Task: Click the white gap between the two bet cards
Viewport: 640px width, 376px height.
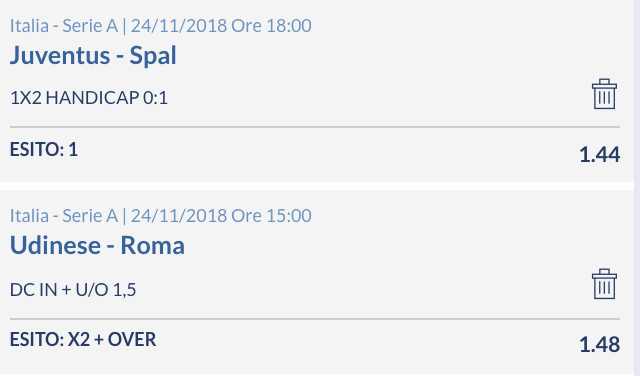Action: (317, 186)
